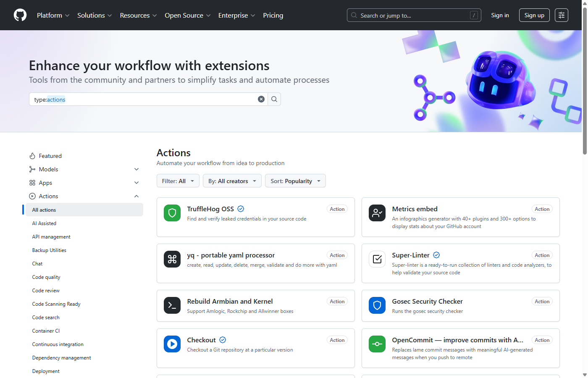Click the yq portable yaml processor command icon
This screenshot has width=588, height=378.
click(x=172, y=259)
